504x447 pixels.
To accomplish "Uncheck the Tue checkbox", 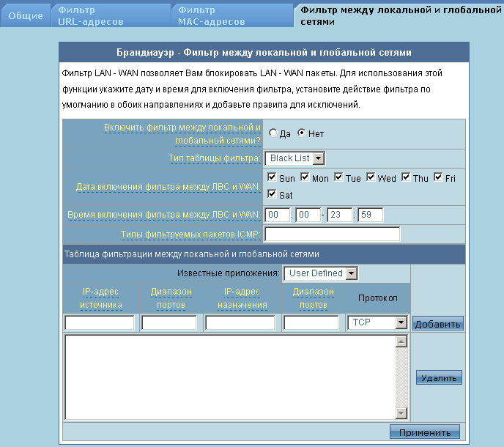I will pos(338,177).
